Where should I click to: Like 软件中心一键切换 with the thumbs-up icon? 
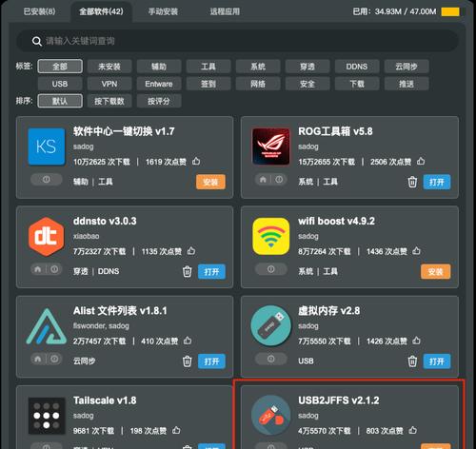[x=196, y=161]
